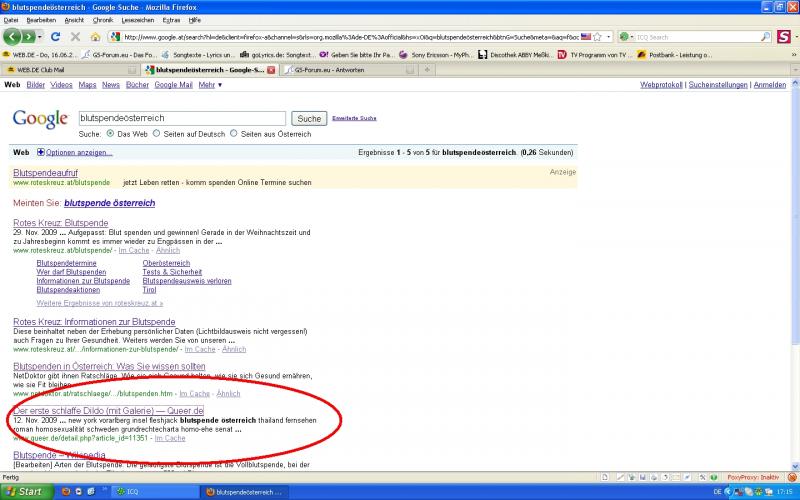Open the 'Mehr' dropdown in Google navigation
800x500 pixels.
(x=210, y=85)
